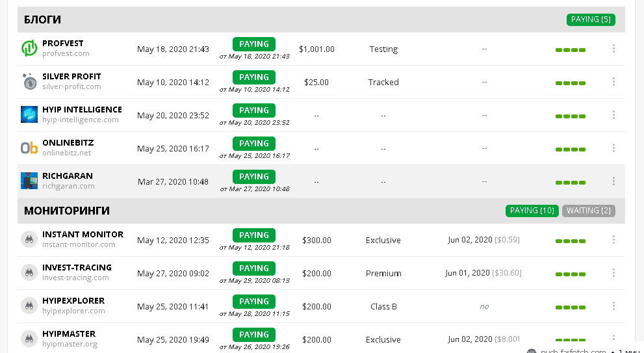This screenshot has width=644, height=353.
Task: Click the Profvest green logo icon
Action: 29,48
